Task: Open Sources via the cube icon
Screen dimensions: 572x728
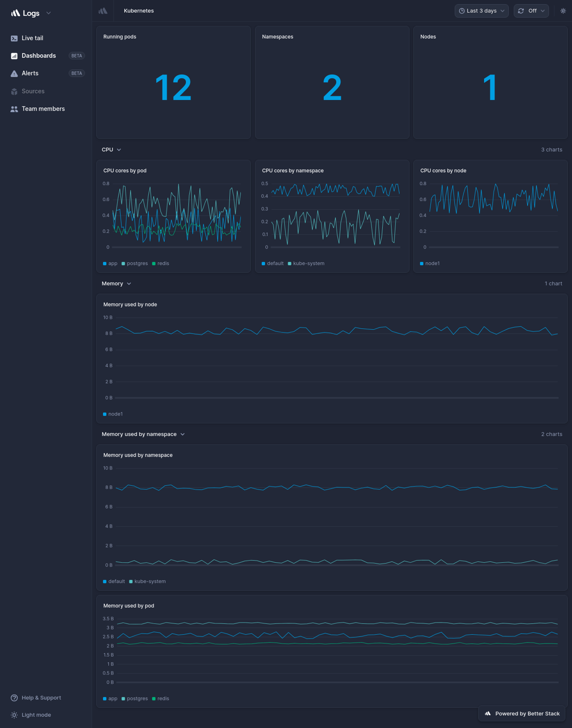Action: [x=14, y=91]
